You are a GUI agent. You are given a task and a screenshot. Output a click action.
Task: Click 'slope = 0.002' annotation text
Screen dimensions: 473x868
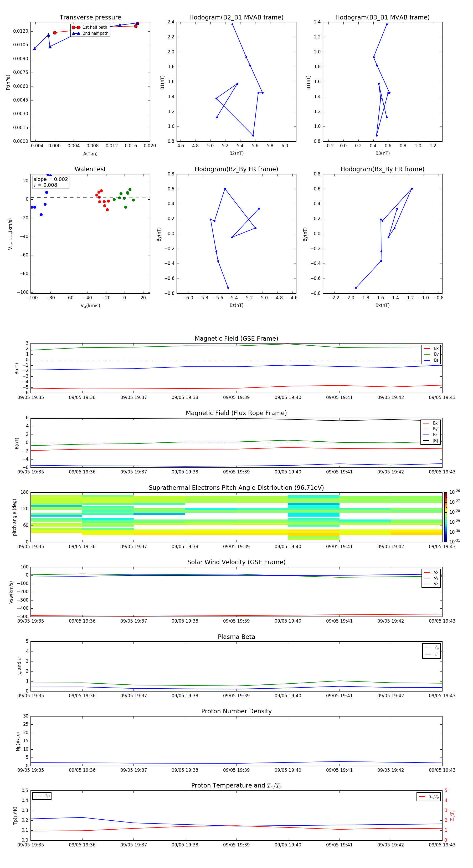(50, 179)
